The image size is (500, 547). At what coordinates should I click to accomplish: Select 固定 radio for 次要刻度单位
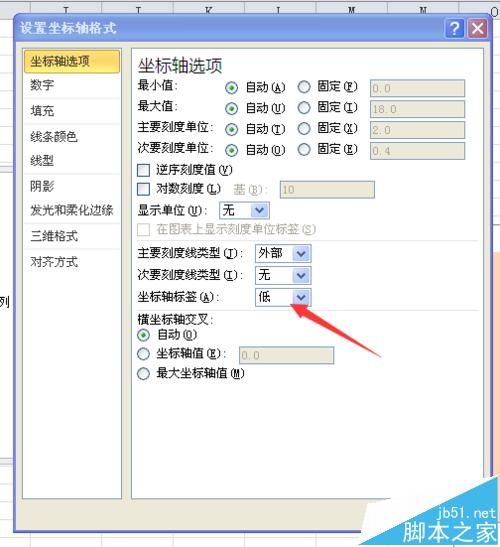[304, 150]
